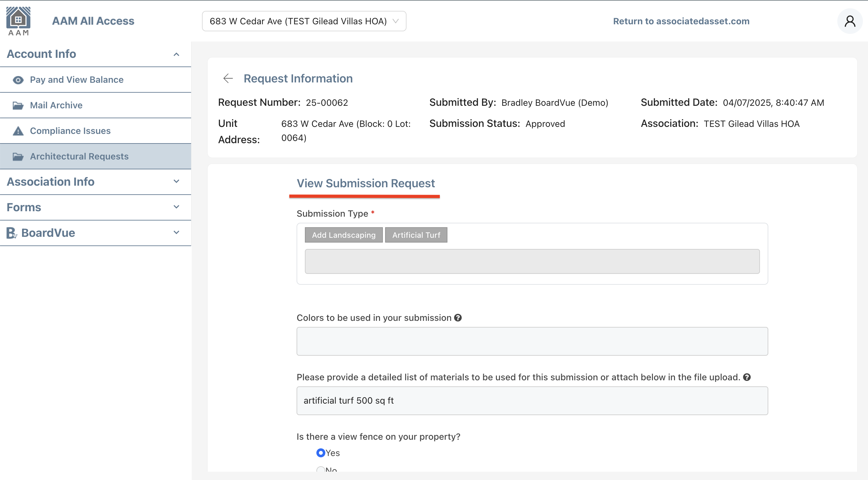Screen dimensions: 868x480
Task: Click the Association value TEST Gilead Villas HOA
Action: (751, 124)
